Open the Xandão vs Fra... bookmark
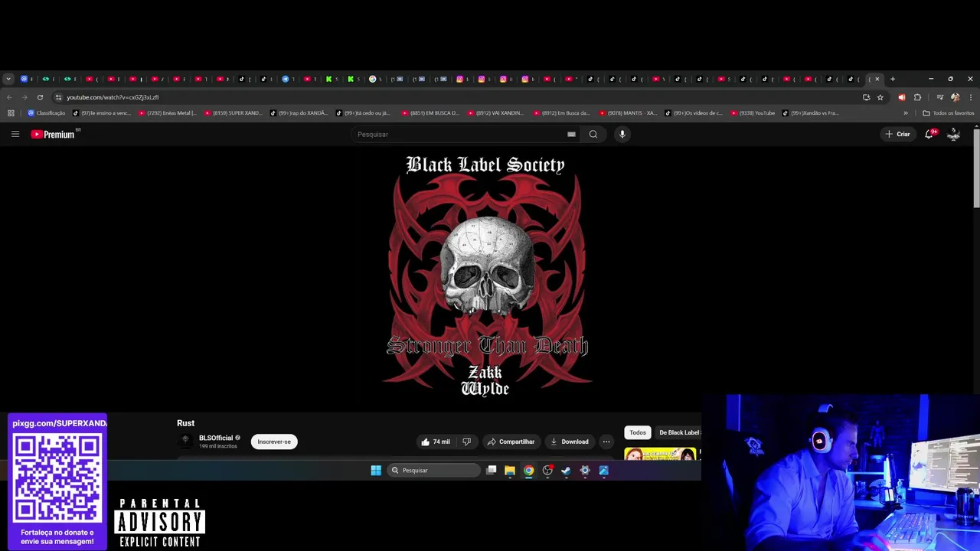The width and height of the screenshot is (980, 551). pyautogui.click(x=810, y=113)
